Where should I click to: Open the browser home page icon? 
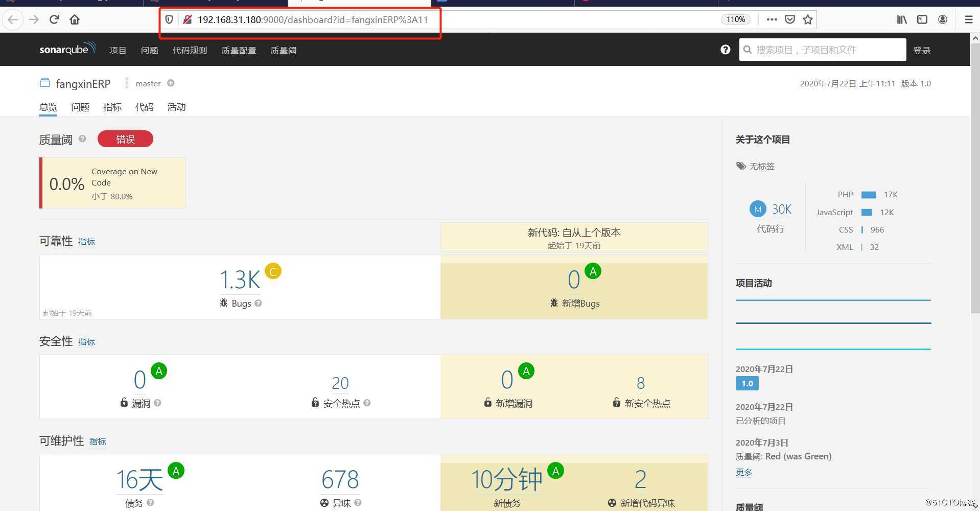[75, 20]
